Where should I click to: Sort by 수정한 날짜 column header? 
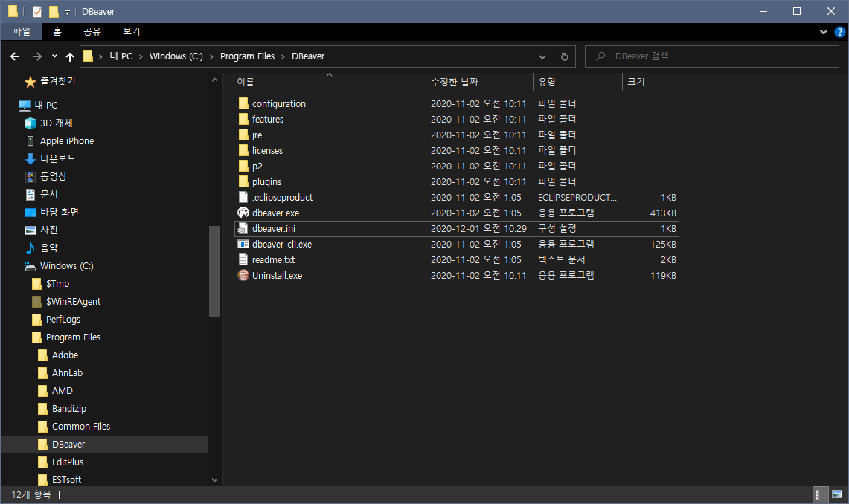coord(480,83)
